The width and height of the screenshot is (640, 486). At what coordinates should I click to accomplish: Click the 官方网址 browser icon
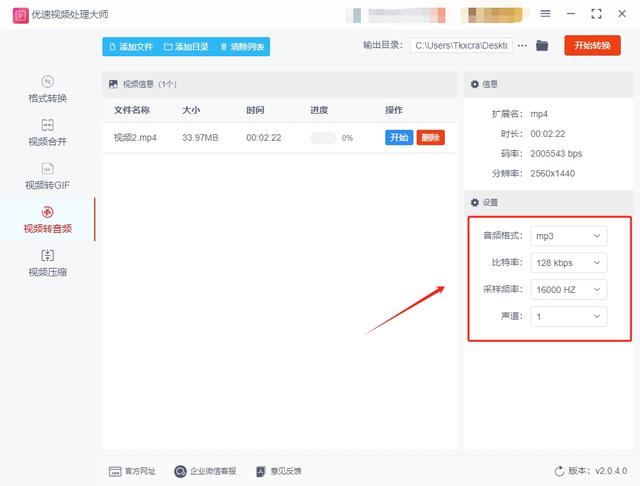point(115,471)
